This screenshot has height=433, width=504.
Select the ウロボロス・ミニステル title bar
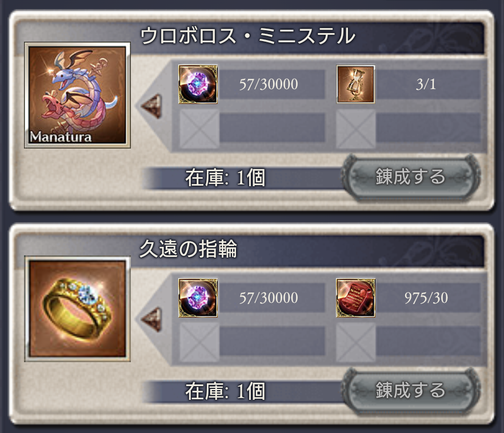coord(250,36)
